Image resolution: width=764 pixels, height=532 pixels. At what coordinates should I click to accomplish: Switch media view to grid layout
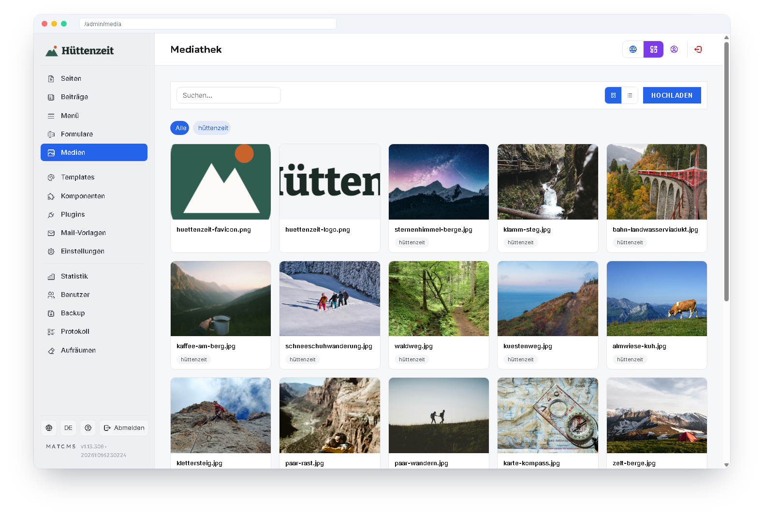613,95
